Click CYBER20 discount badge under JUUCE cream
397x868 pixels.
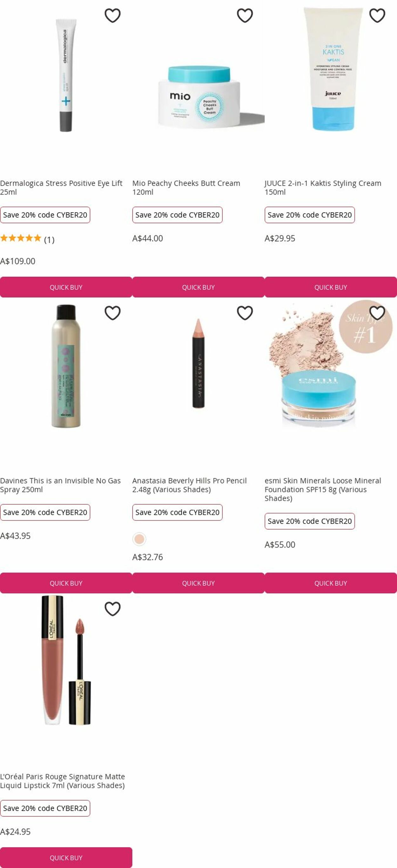tap(309, 215)
